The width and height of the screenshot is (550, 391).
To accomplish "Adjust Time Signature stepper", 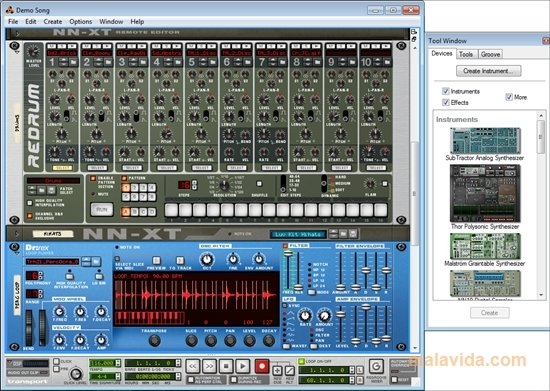I will pos(118,377).
